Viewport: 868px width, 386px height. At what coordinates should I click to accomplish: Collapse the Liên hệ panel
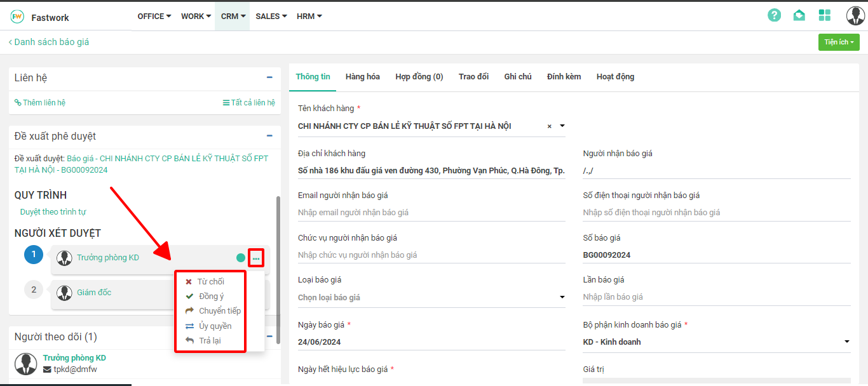[x=269, y=77]
